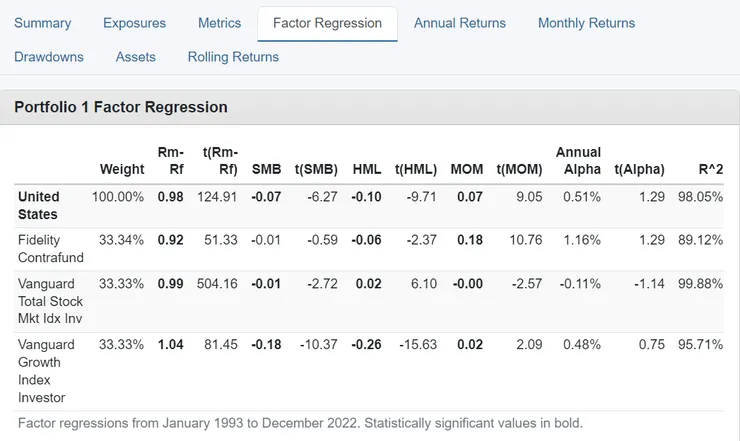Screen dimensions: 740x441
Task: Go to the Annual Returns tab
Action: tap(460, 23)
